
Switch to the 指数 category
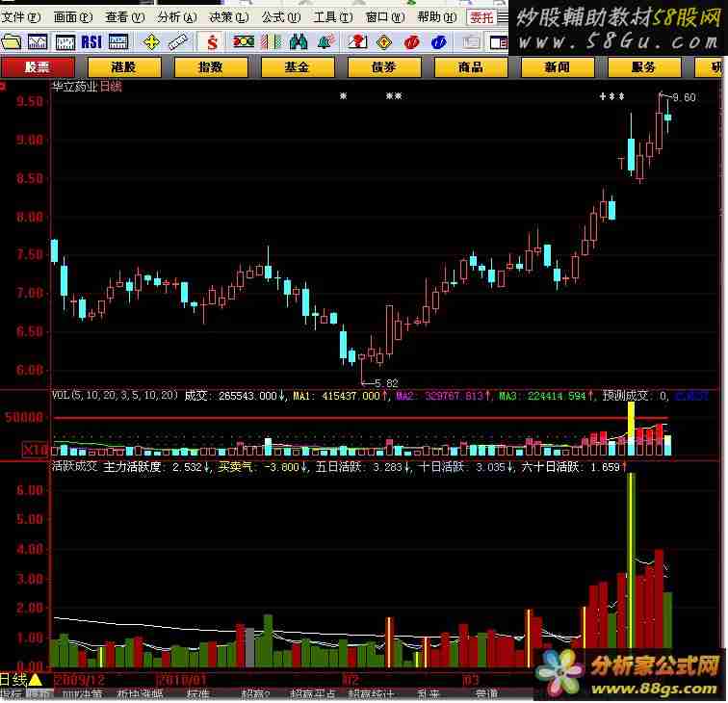coord(211,67)
